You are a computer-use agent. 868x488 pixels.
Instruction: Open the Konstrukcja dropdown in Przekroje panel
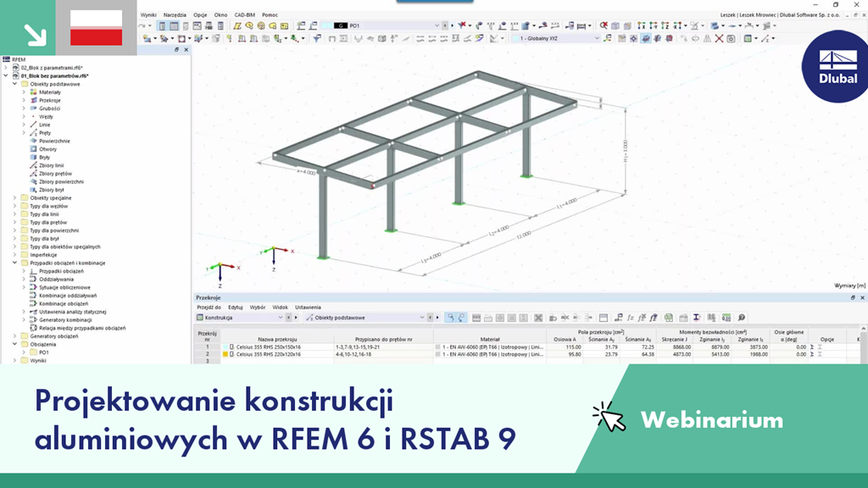(280, 318)
